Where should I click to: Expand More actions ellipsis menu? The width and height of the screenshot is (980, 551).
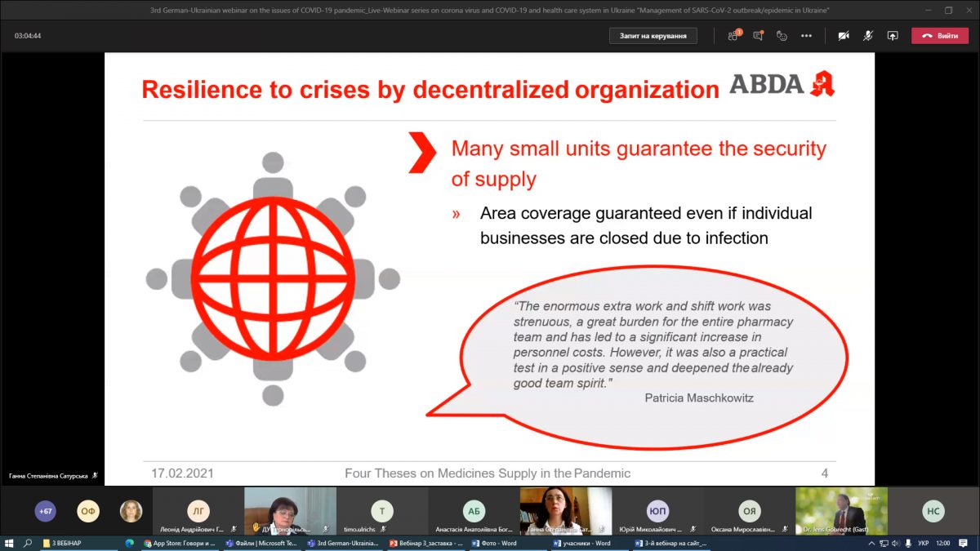[x=806, y=36]
